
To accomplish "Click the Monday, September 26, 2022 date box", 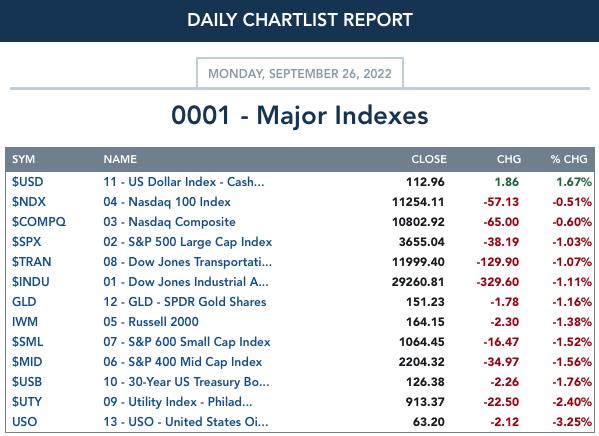I will tap(300, 73).
